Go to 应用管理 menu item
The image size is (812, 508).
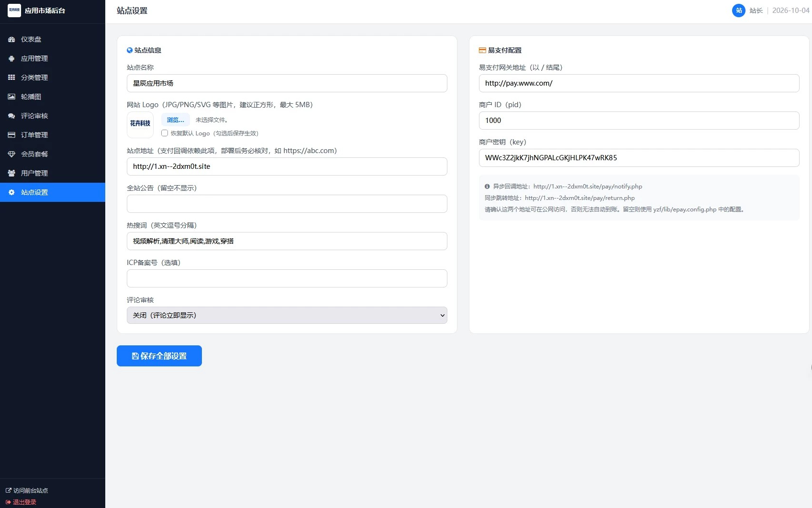click(53, 58)
